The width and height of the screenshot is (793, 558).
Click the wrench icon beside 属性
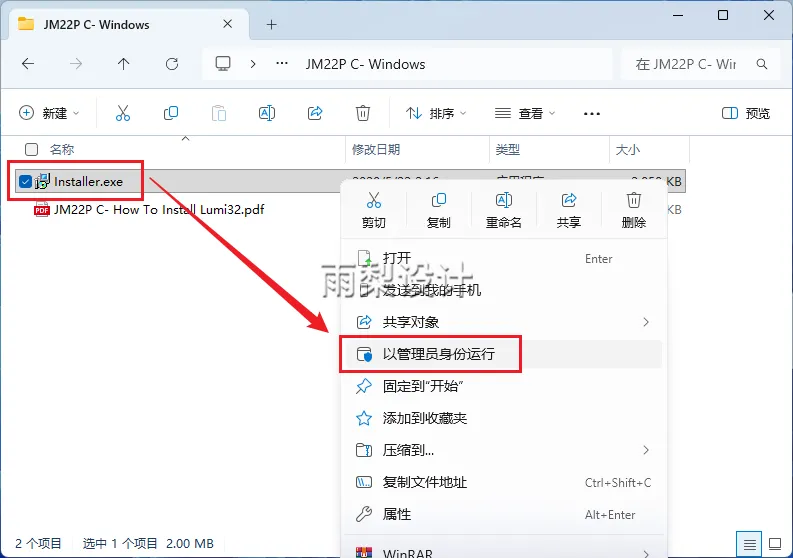[364, 514]
